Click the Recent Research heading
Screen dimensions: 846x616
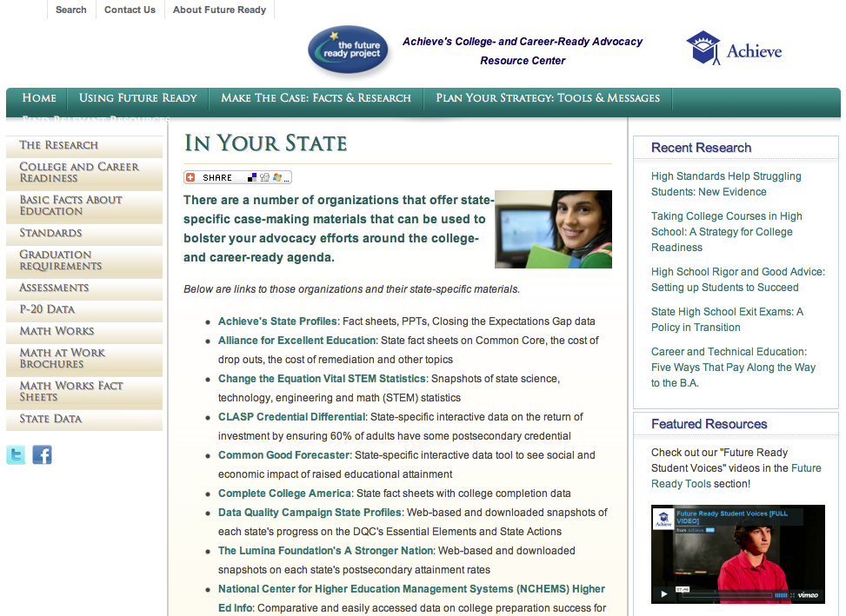click(701, 148)
